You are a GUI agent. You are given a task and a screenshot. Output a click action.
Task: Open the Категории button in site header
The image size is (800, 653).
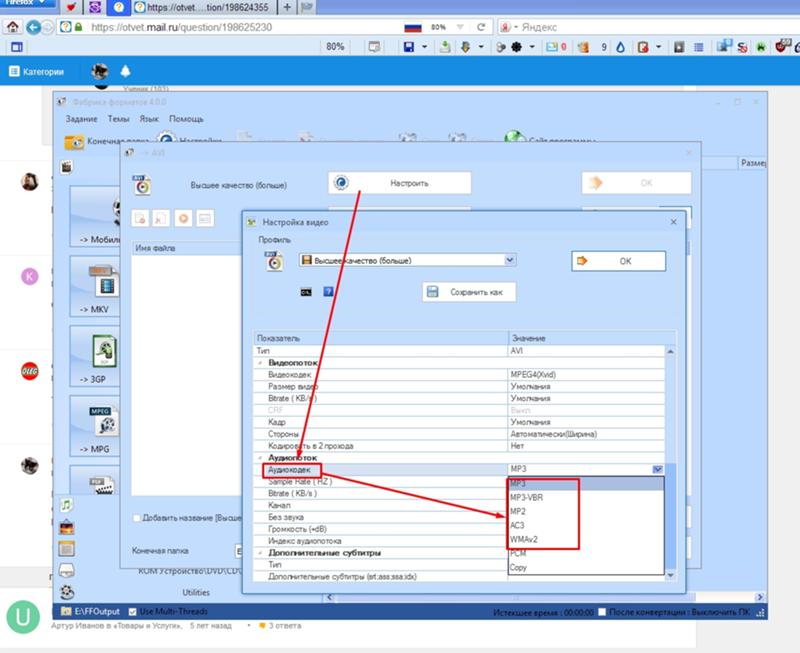[x=37, y=71]
